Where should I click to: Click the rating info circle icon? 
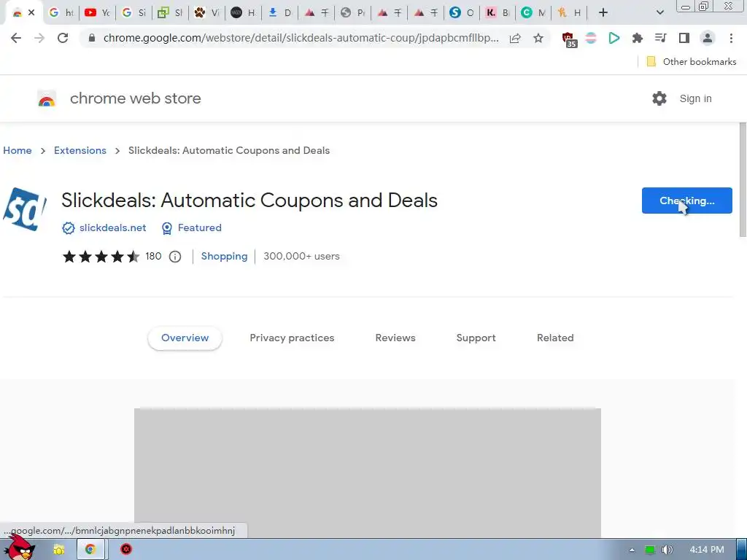tap(175, 257)
